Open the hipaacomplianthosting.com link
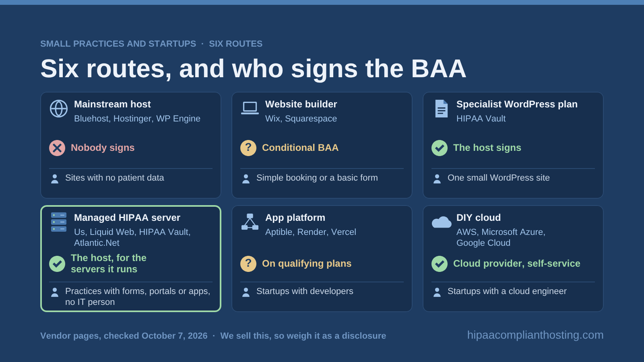Image resolution: width=644 pixels, height=362 pixels. 535,335
